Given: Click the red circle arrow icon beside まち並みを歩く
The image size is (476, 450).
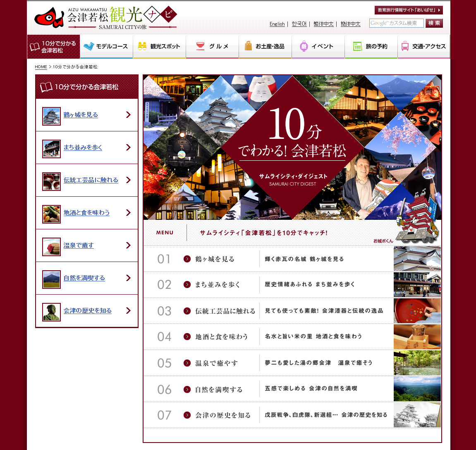Looking at the screenshot, I should [187, 284].
